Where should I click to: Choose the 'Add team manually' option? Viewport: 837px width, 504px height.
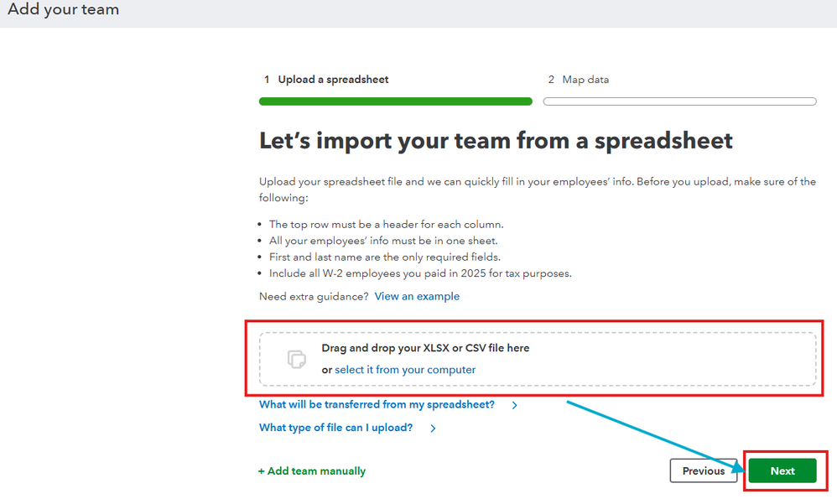click(316, 471)
